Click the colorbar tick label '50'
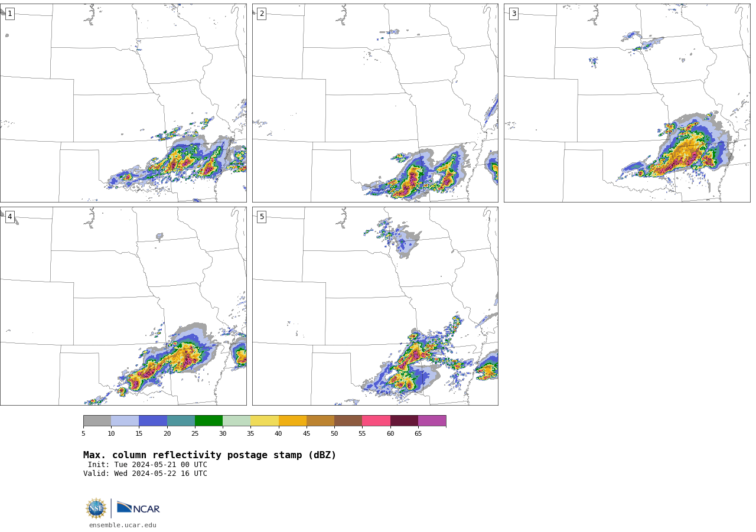This screenshot has height=532, width=756. pyautogui.click(x=334, y=433)
